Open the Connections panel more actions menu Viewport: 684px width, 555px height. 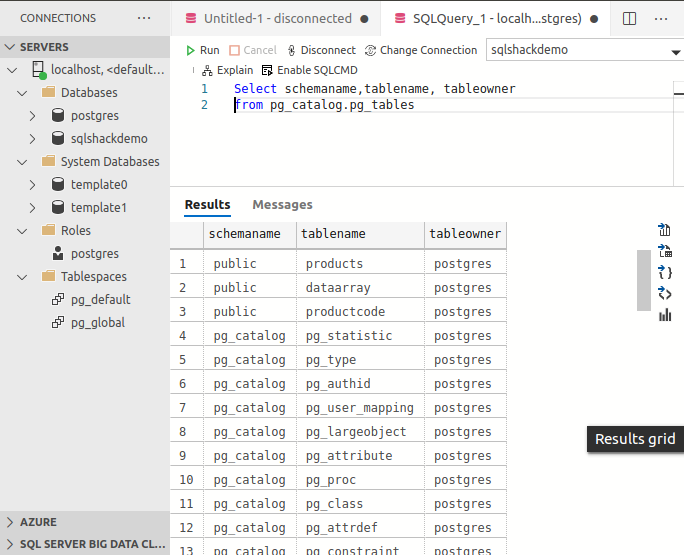click(144, 18)
